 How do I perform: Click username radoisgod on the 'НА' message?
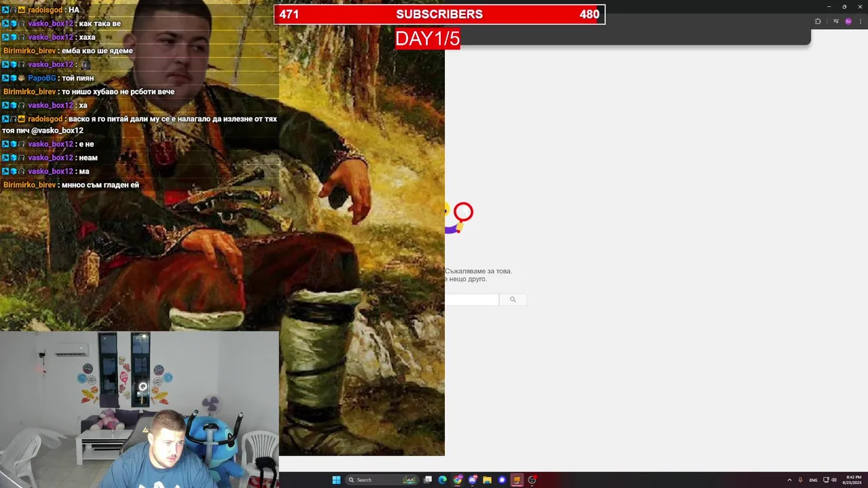coord(45,10)
